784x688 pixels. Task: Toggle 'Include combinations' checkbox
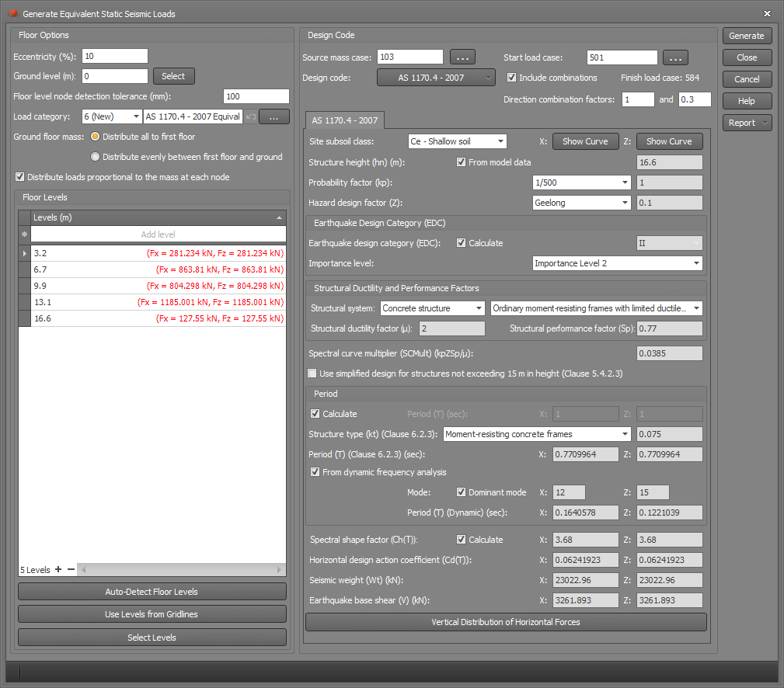[511, 78]
